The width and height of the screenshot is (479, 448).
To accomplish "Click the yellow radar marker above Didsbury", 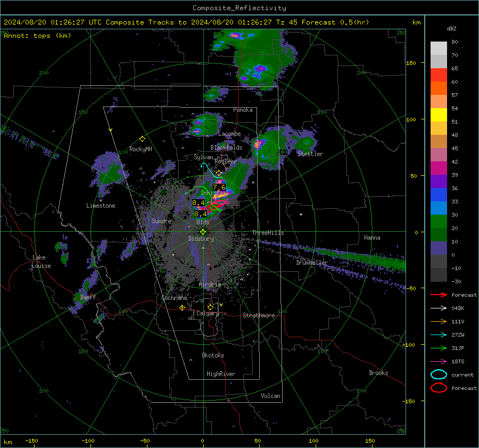I will 203,232.
